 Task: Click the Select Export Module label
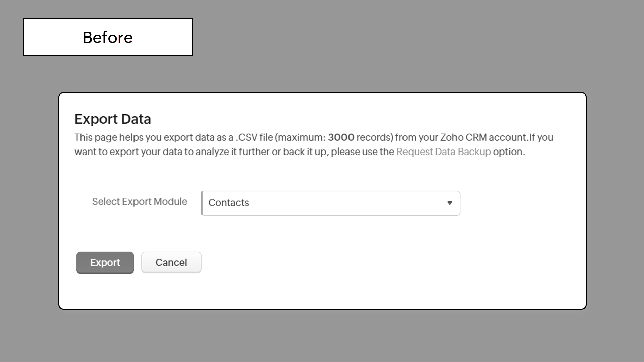point(140,202)
